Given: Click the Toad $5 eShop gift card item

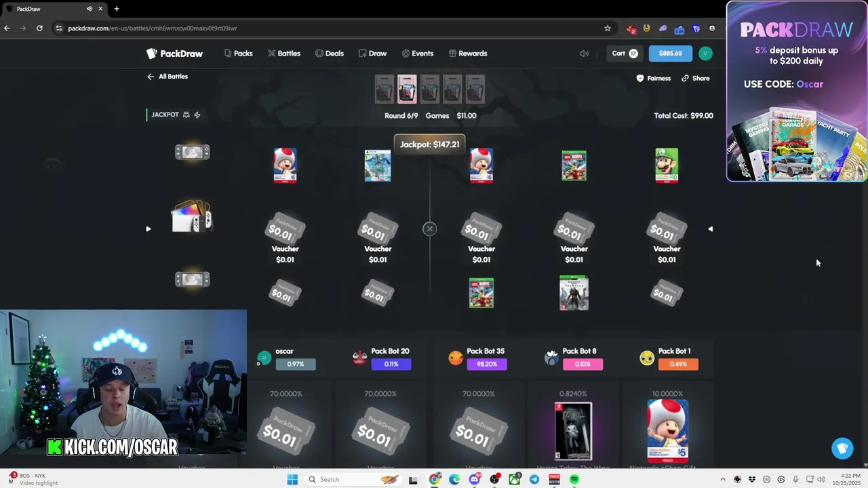Looking at the screenshot, I should pyautogui.click(x=667, y=430).
